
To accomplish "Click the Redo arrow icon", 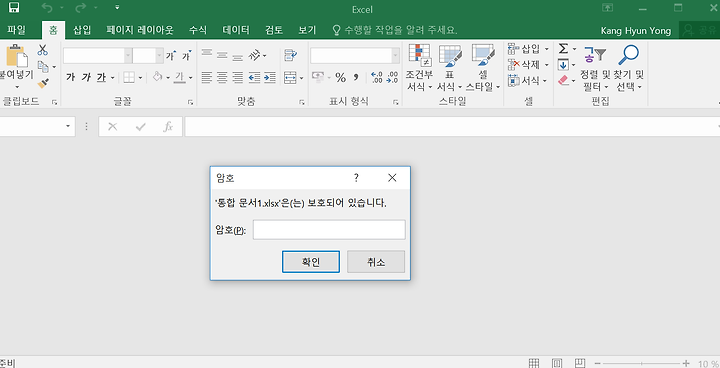I will click(x=80, y=7).
